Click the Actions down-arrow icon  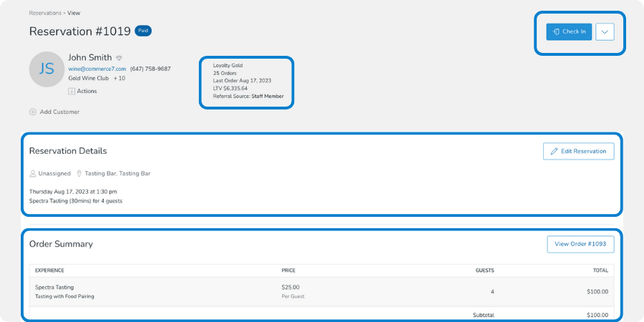click(72, 91)
